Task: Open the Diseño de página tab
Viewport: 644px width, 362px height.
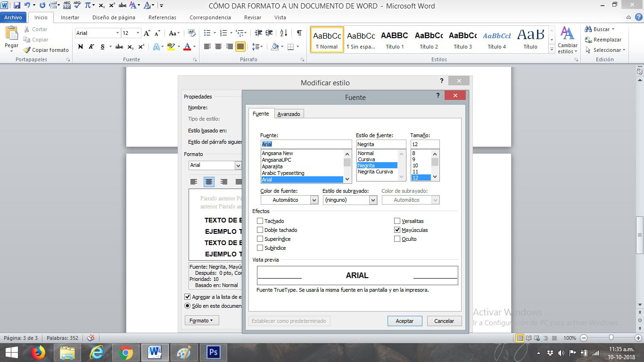Action: pos(114,17)
